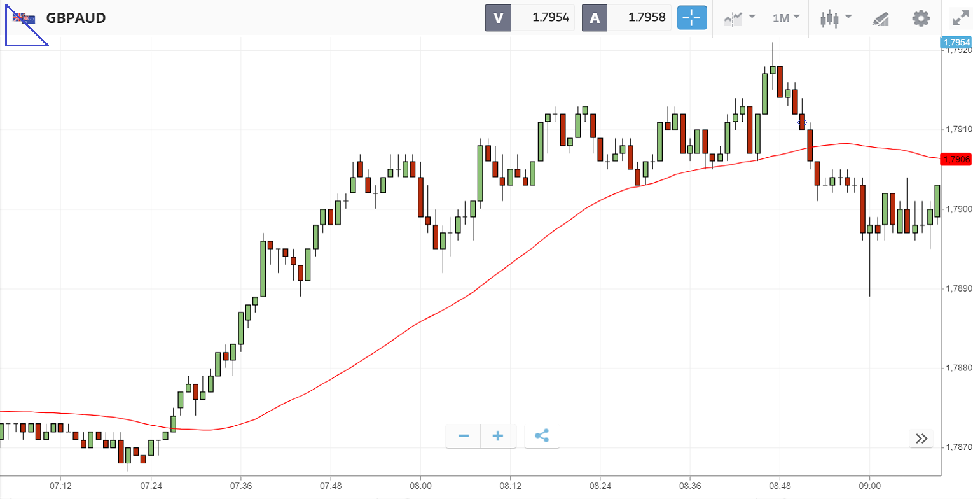The image size is (980, 499).
Task: Zoom out the chart with minus
Action: point(464,436)
